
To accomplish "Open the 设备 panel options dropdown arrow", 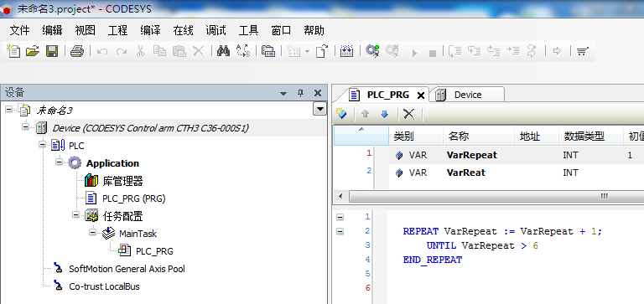I will (x=283, y=94).
